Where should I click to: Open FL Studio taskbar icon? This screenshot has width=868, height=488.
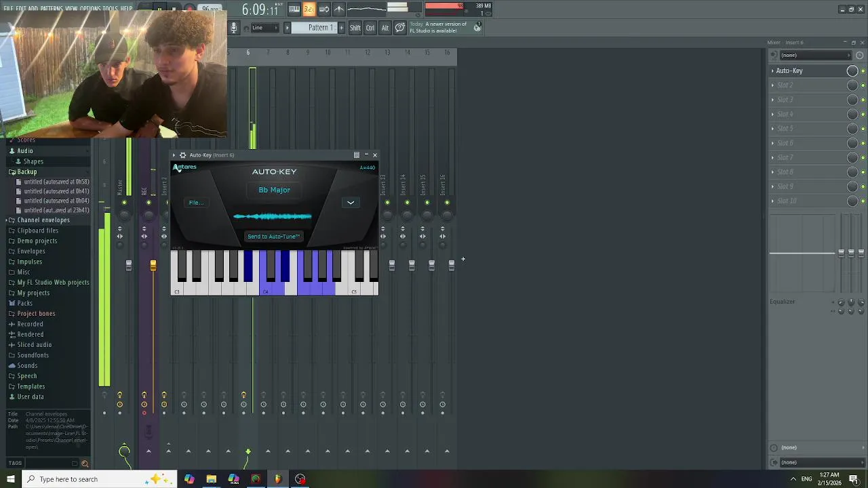(278, 479)
